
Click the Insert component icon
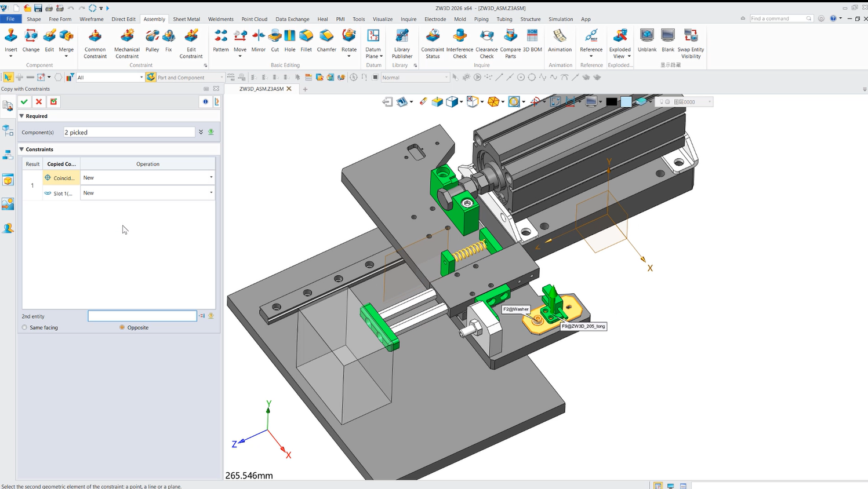pyautogui.click(x=10, y=37)
